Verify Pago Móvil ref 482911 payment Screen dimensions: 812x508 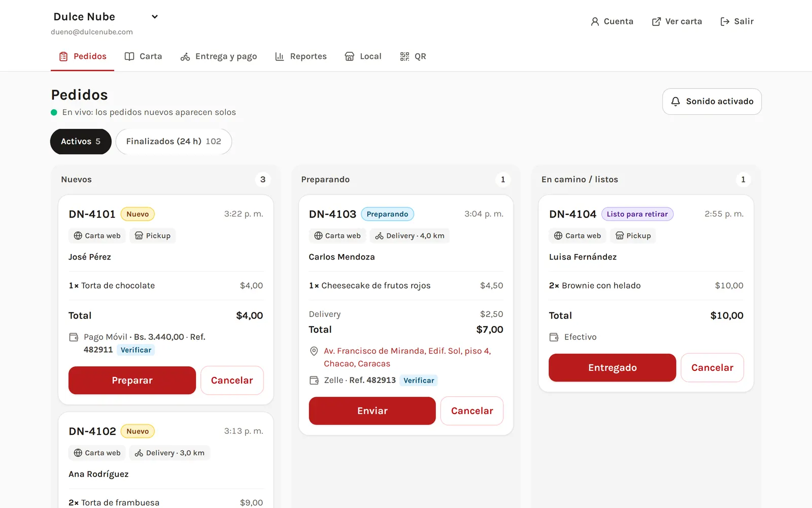pos(136,350)
